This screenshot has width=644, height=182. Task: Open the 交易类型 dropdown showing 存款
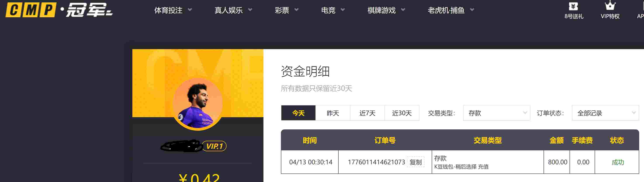(496, 113)
